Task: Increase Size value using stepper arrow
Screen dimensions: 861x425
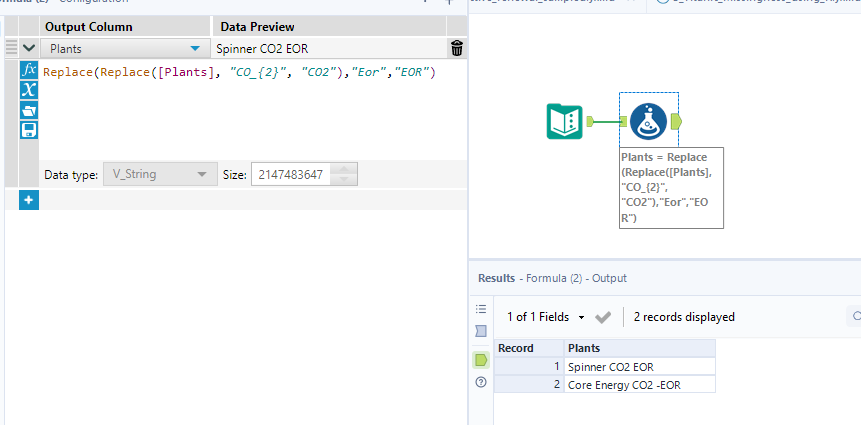Action: [x=343, y=169]
